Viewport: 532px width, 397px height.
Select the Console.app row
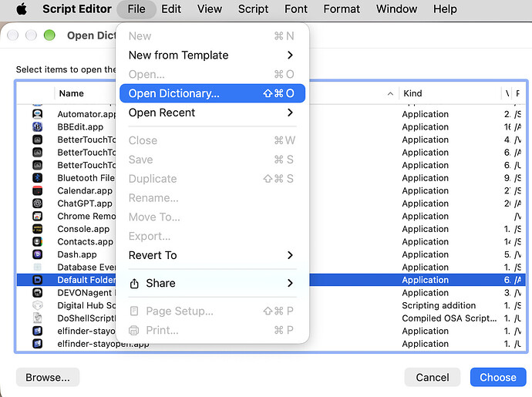click(x=271, y=229)
